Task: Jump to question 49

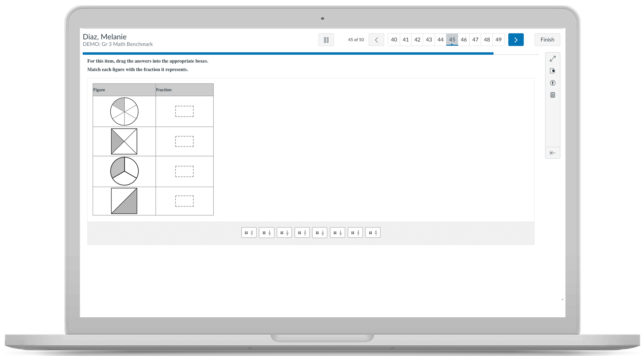Action: coord(498,39)
